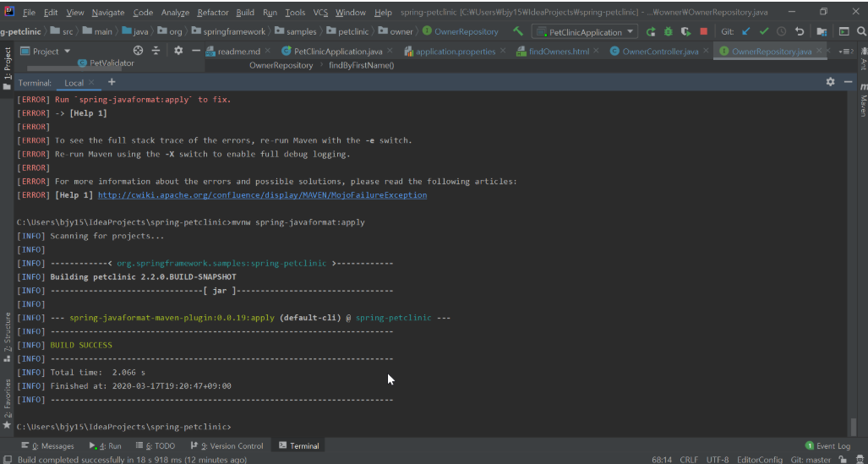Click the Run Anything icon in toolbar
The image size is (868, 464).
coord(844,32)
